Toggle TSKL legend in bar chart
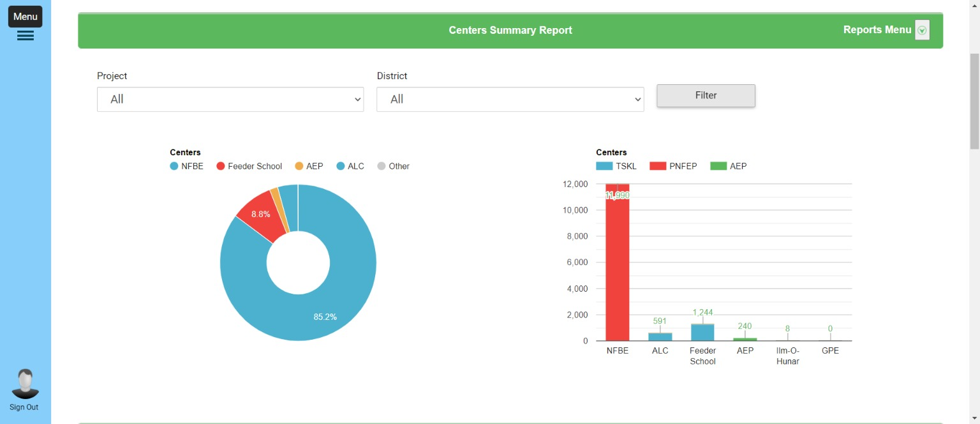 tap(604, 166)
